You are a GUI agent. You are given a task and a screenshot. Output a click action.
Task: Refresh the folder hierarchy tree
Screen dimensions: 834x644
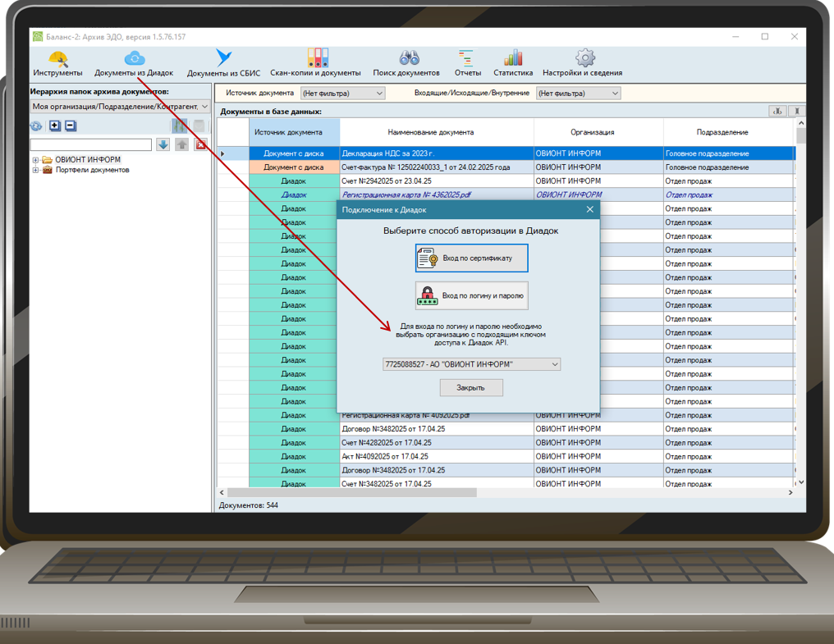pyautogui.click(x=36, y=126)
